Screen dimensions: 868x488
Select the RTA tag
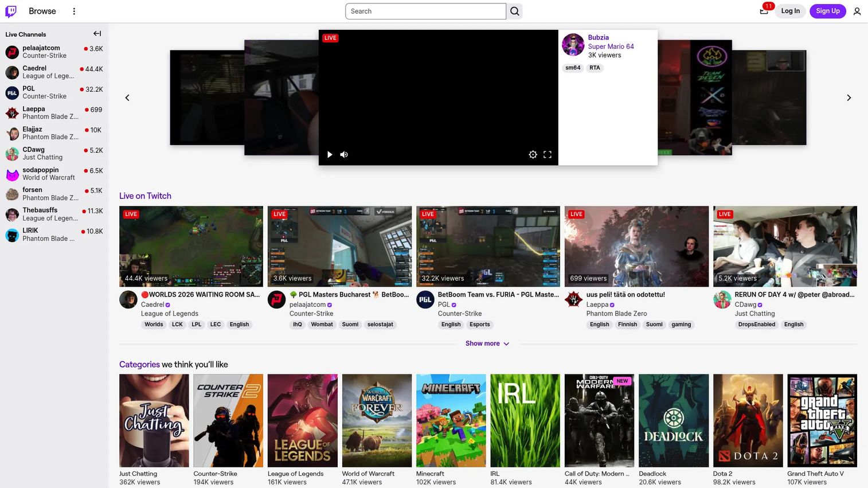pyautogui.click(x=595, y=68)
